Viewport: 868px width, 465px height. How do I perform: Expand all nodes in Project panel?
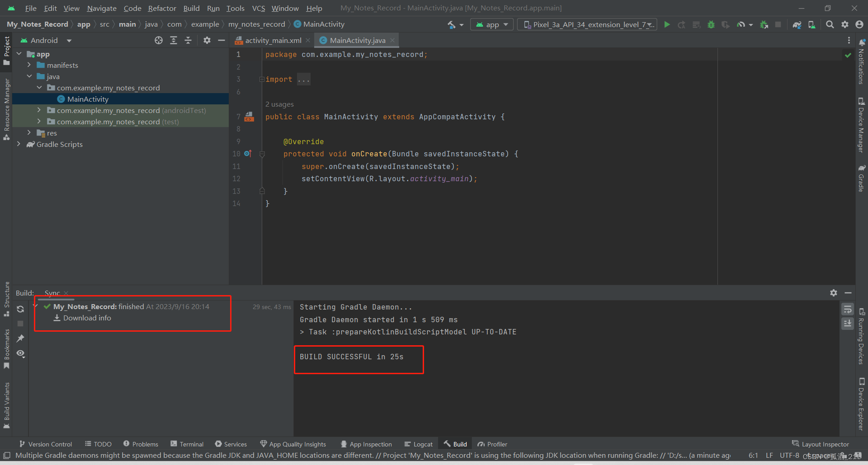pos(174,40)
